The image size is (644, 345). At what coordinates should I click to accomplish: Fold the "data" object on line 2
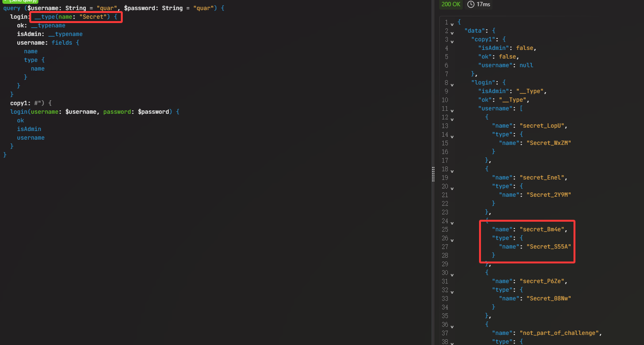click(x=452, y=33)
